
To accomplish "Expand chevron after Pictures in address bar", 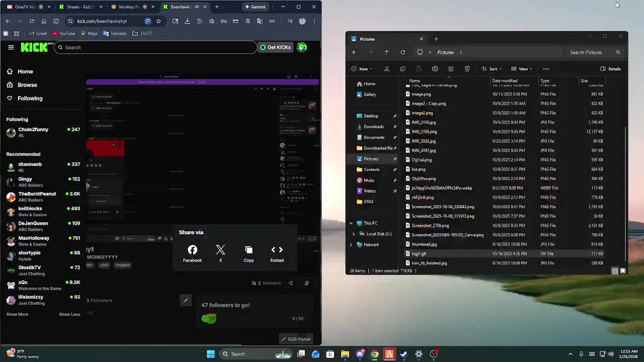I will click(x=460, y=52).
